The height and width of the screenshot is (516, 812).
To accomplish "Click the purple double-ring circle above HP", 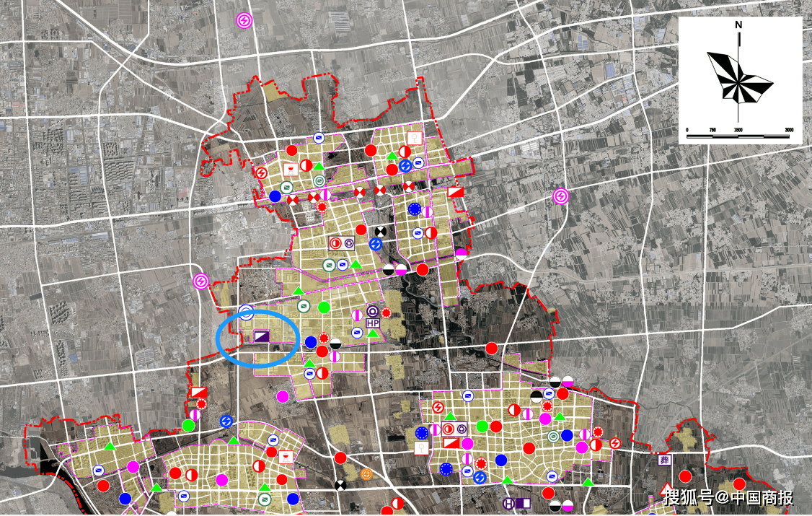I will click(372, 311).
